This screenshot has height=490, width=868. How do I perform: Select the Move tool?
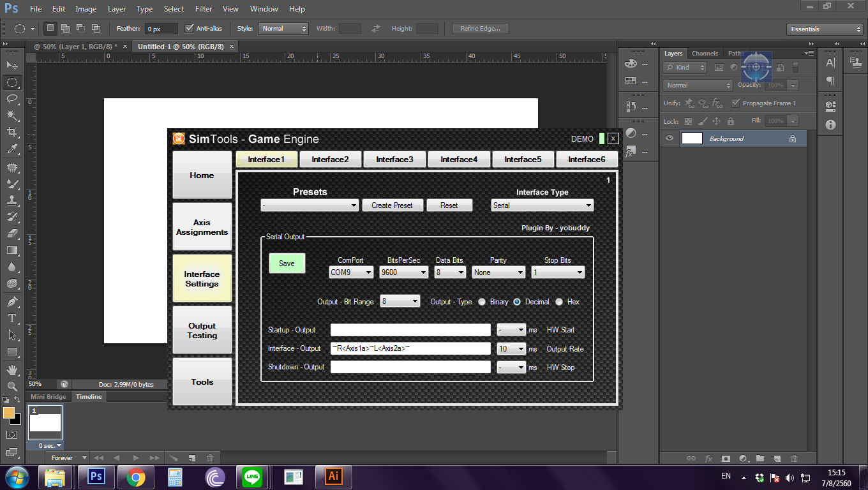click(12, 65)
